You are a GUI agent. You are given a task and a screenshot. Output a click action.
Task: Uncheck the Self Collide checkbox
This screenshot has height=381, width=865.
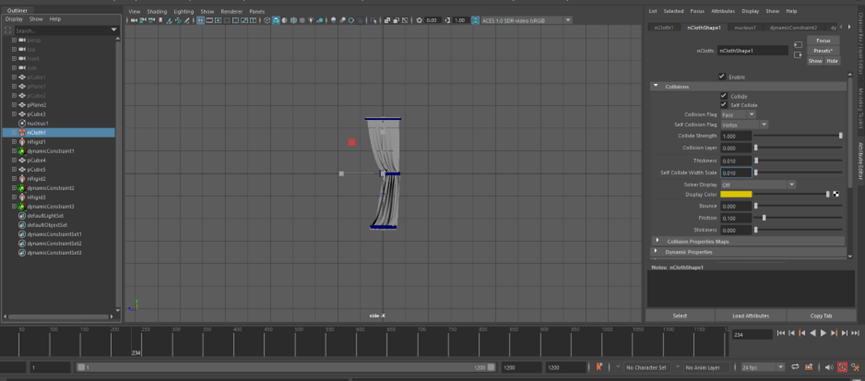point(724,105)
